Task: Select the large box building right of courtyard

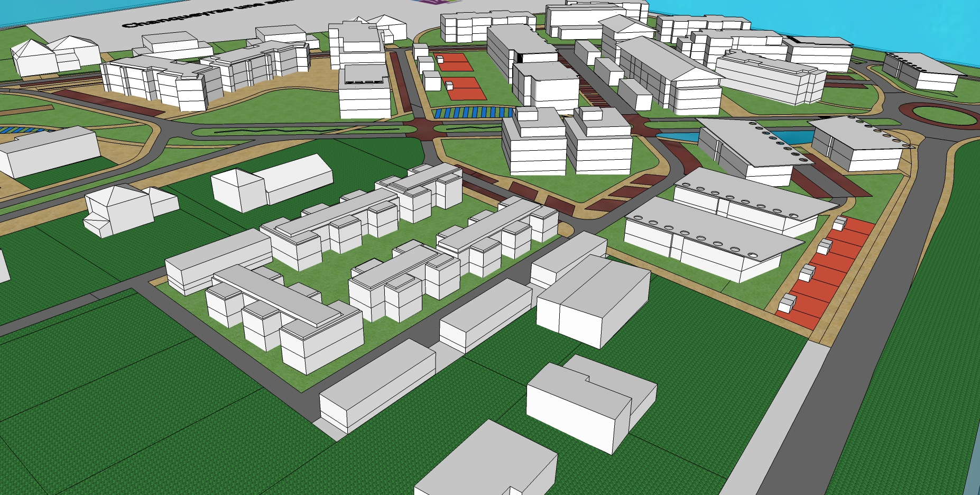Action: click(x=592, y=301)
